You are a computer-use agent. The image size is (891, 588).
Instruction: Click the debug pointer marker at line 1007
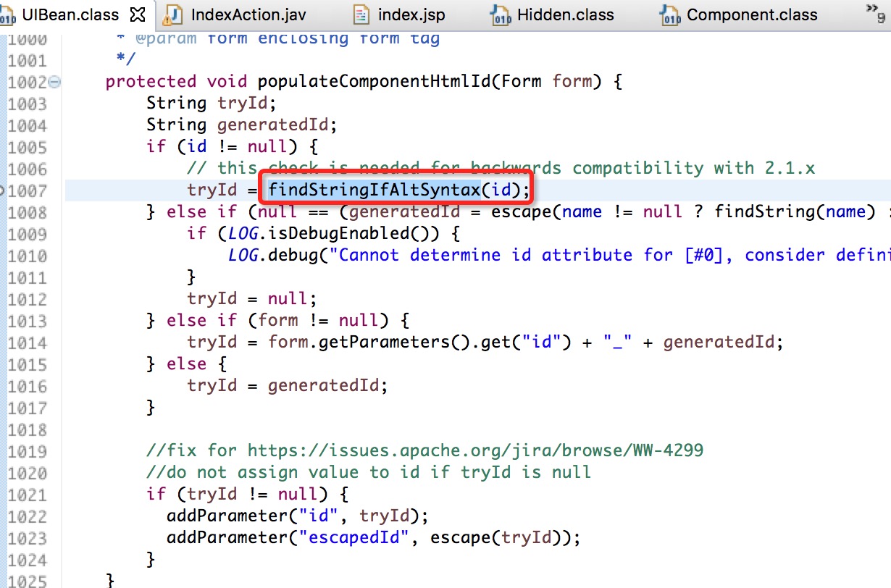2,190
